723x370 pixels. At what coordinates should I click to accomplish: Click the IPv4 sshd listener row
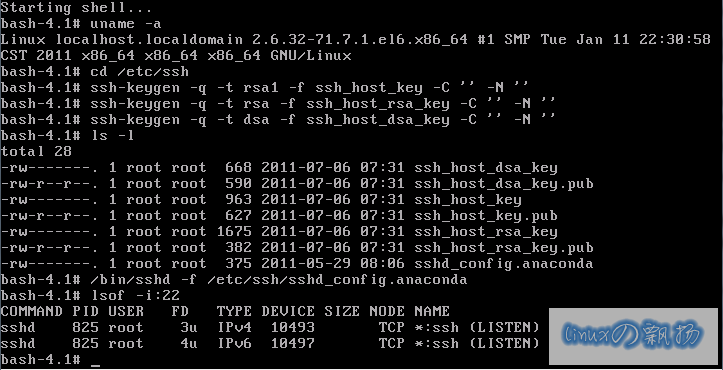coord(270,328)
